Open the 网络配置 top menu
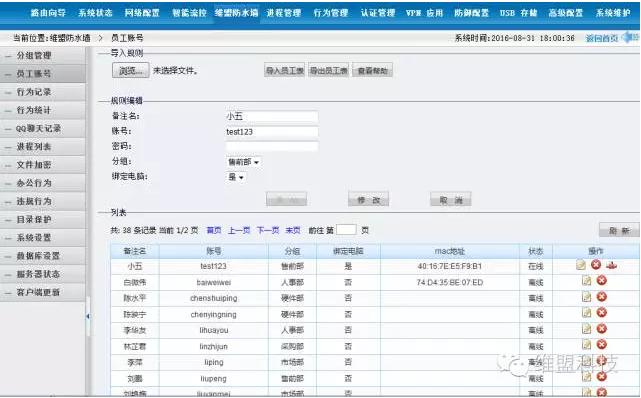 coord(142,13)
